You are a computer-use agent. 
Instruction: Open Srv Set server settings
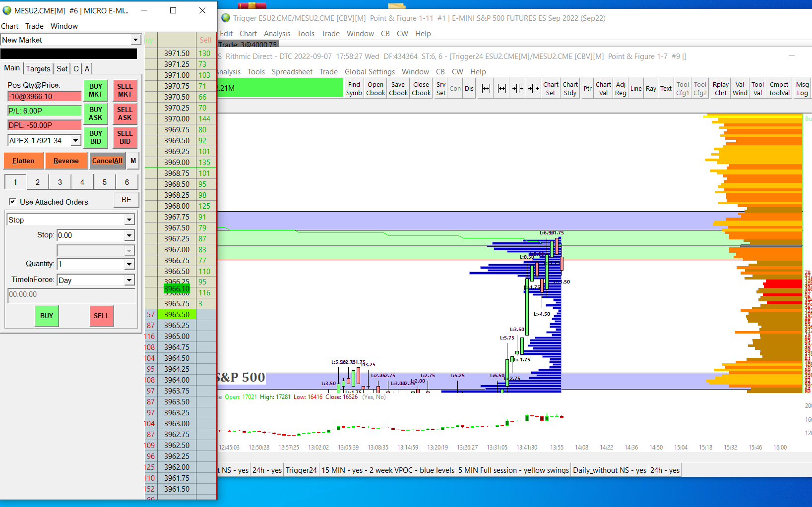pyautogui.click(x=440, y=88)
